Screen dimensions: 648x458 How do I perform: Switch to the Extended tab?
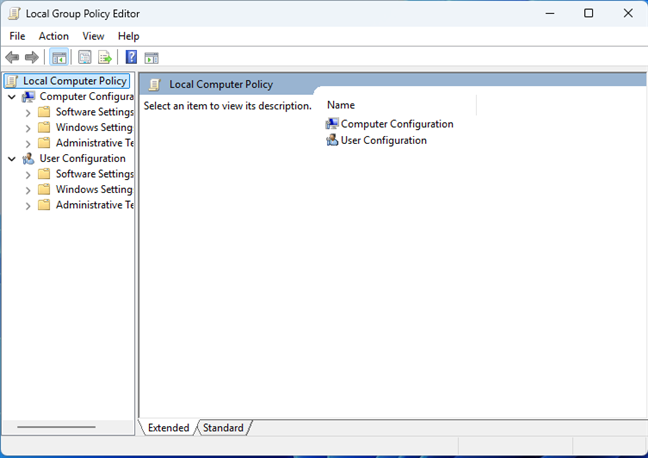(x=168, y=427)
